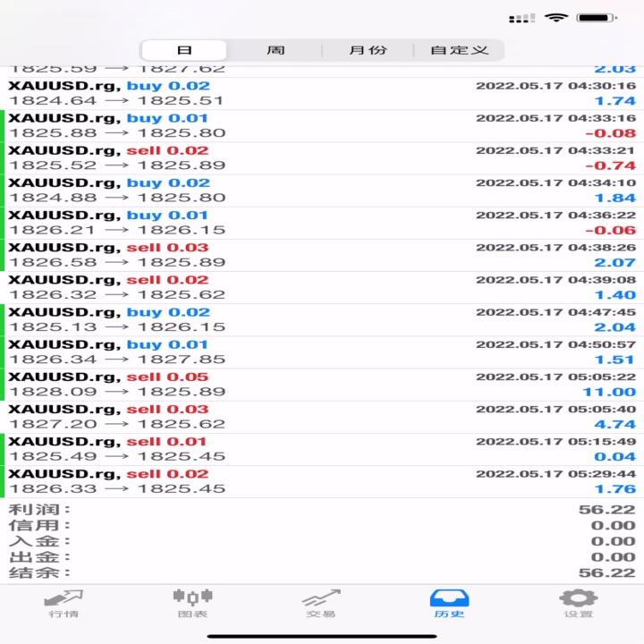This screenshot has width=644, height=644.
Task: Open the 自定义 custom period option
Action: click(x=459, y=50)
